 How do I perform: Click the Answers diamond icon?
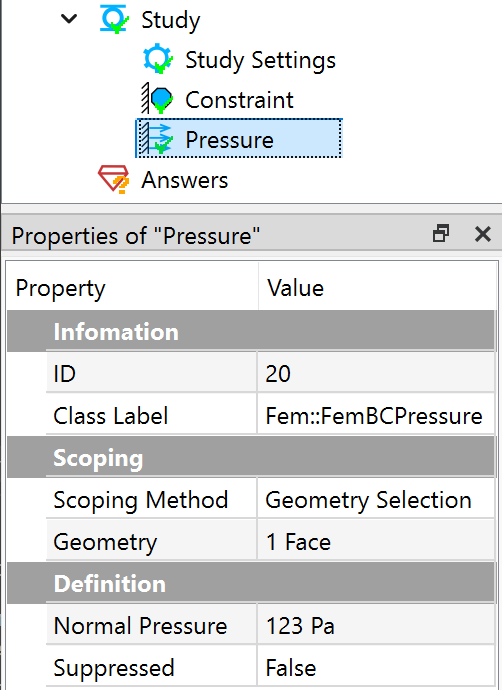pyautogui.click(x=114, y=179)
